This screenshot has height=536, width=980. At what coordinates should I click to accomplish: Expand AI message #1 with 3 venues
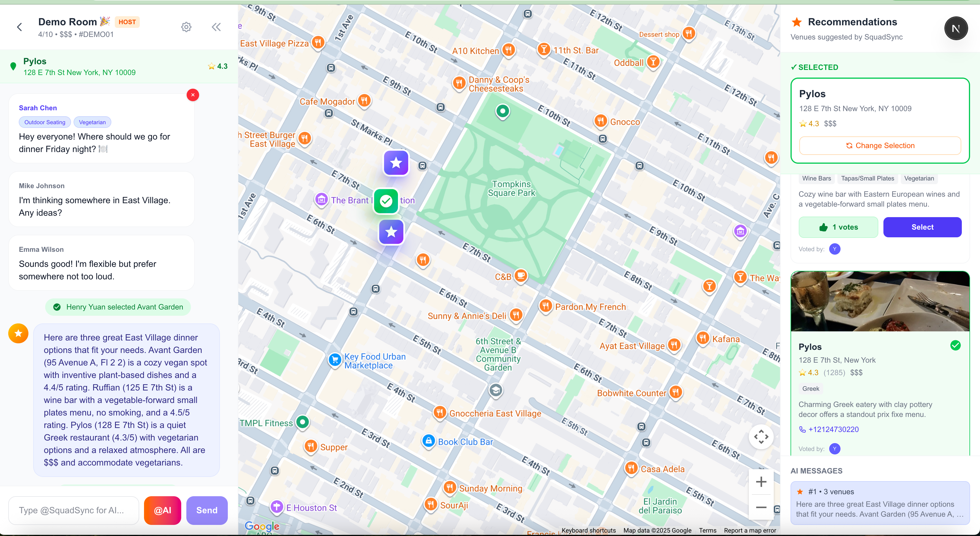tap(880, 503)
